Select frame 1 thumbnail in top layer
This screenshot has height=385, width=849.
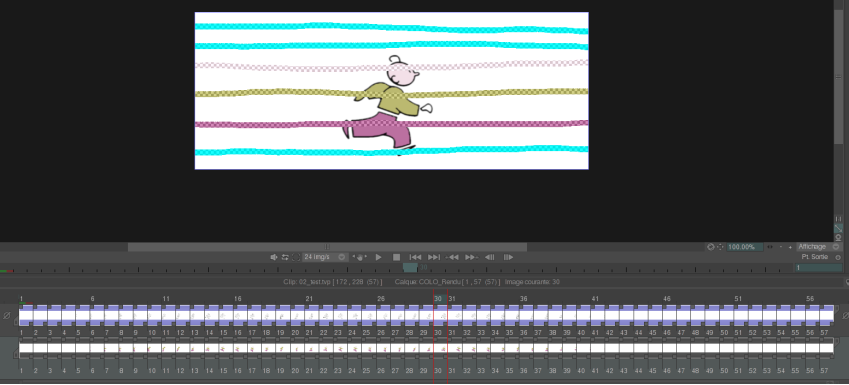(x=25, y=315)
